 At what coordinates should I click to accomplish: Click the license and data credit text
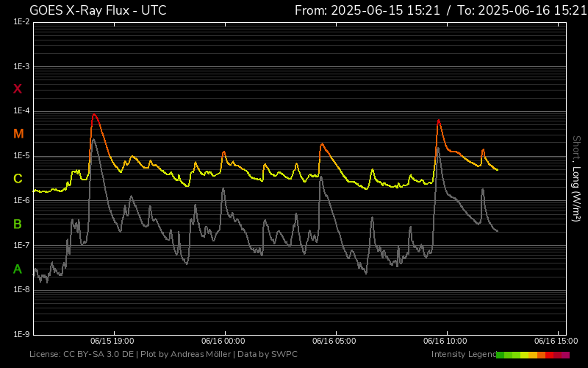[x=163, y=355]
